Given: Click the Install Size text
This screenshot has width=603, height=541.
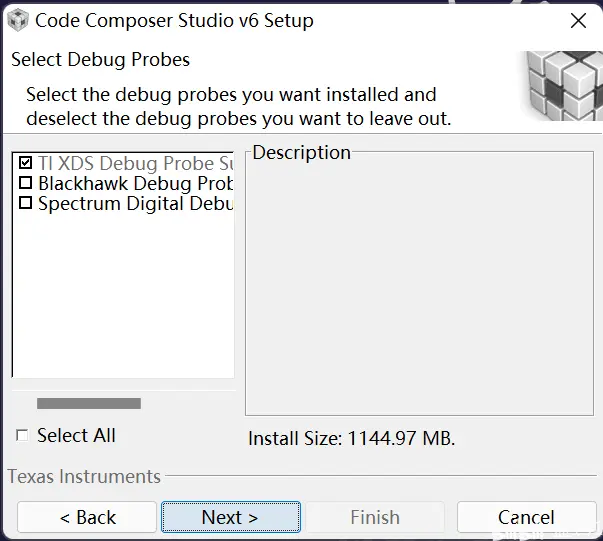Looking at the screenshot, I should tap(351, 438).
